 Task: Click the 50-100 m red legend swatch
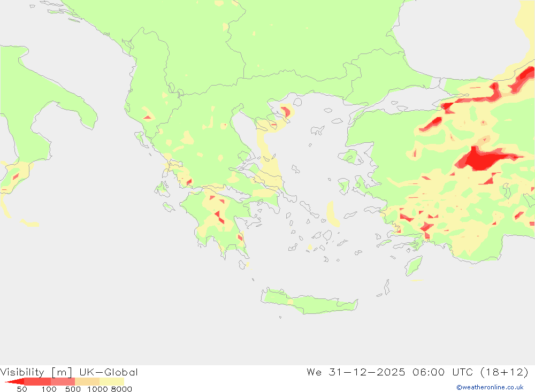pos(37,381)
